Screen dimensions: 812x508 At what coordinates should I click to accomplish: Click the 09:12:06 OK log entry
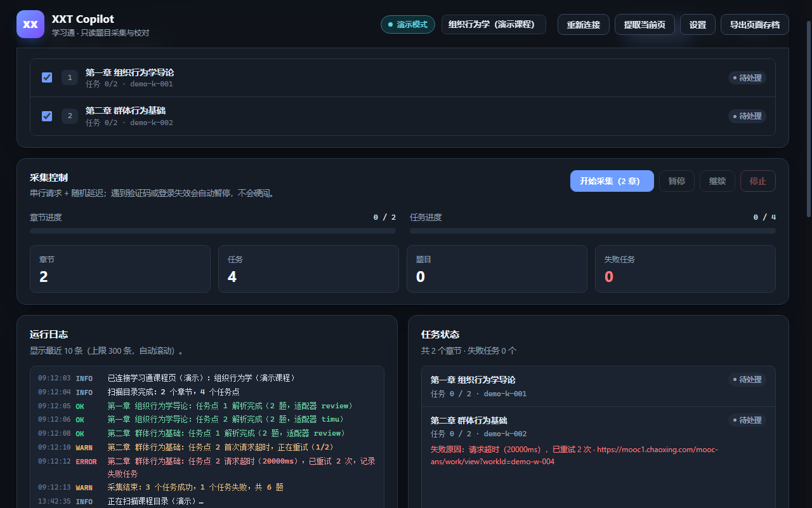coord(207,419)
